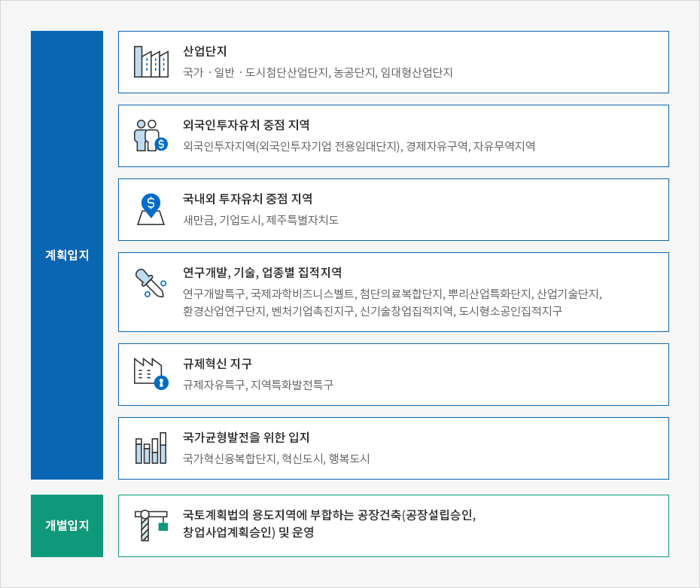Click the industrial complex buildings icon

point(151,62)
